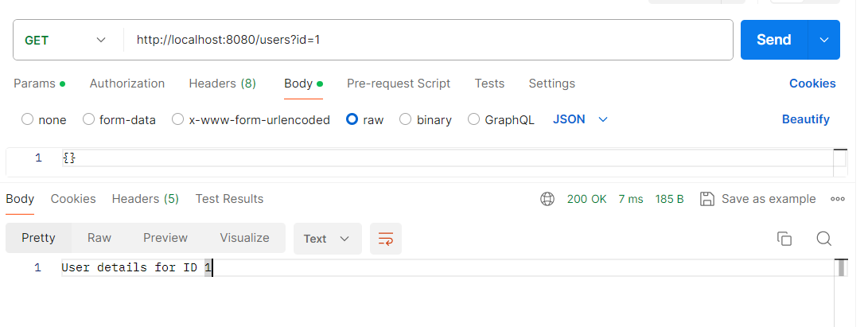Open the Text response format dropdown
The width and height of the screenshot is (868, 327).
(x=327, y=239)
